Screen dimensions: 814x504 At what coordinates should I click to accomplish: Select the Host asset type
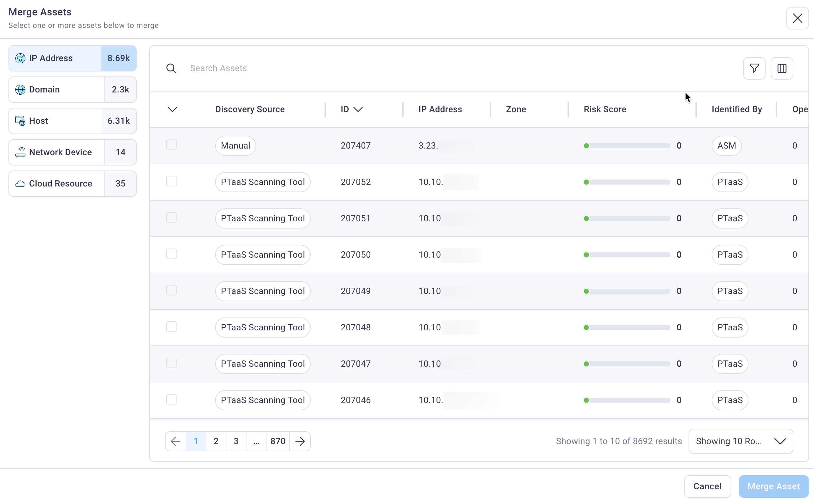[x=72, y=121]
